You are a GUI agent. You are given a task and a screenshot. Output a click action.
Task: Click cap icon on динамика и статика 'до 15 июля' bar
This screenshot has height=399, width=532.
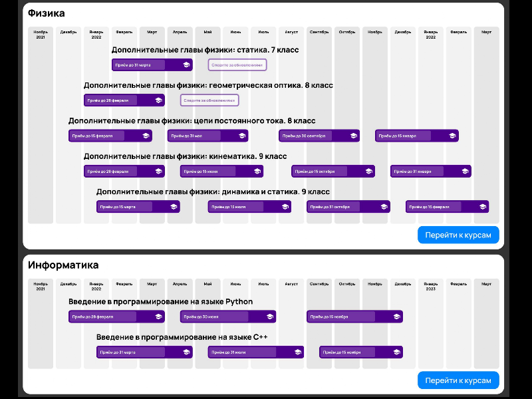pyautogui.click(x=285, y=207)
